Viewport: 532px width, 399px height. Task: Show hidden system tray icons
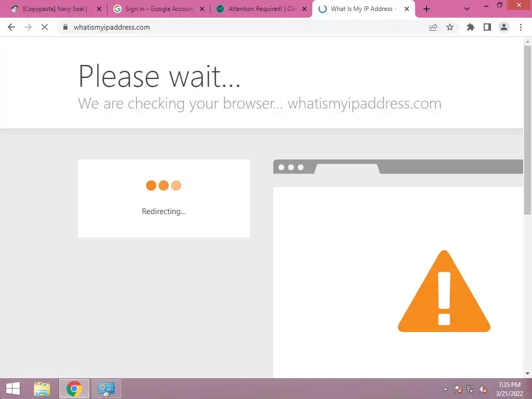click(x=445, y=389)
